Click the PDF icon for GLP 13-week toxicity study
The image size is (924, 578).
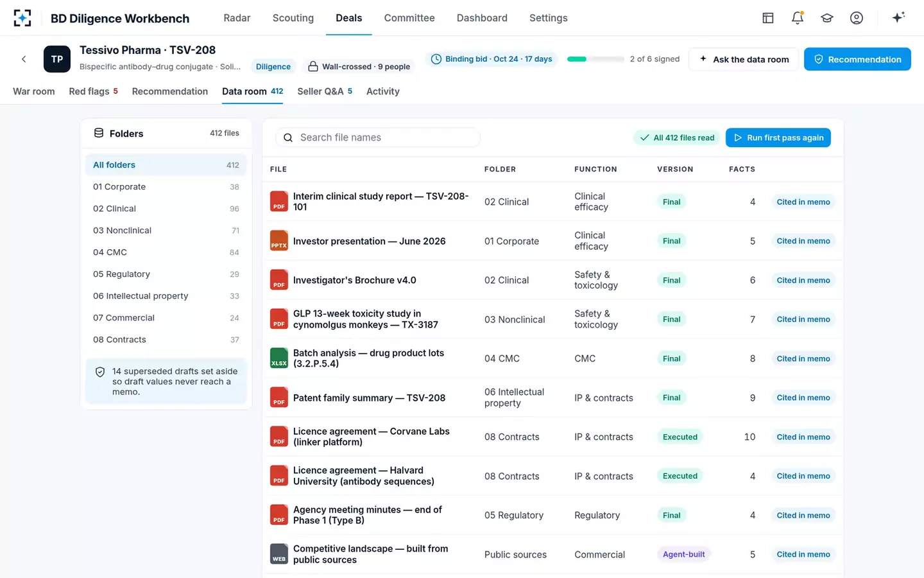pyautogui.click(x=279, y=319)
